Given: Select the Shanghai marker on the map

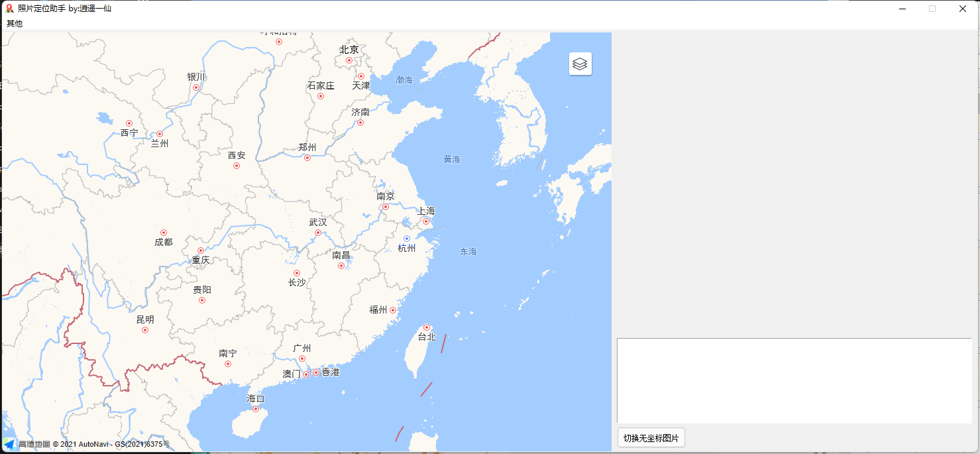Looking at the screenshot, I should (425, 221).
